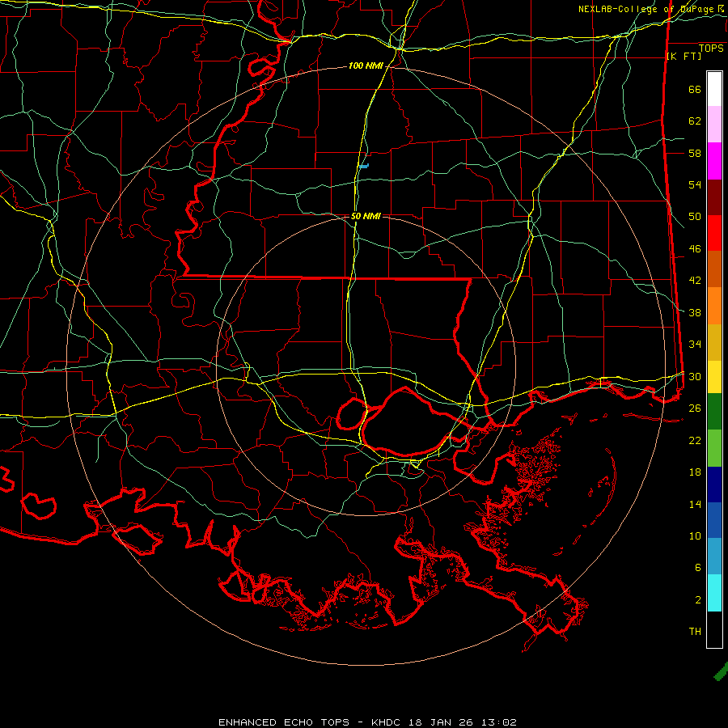
Task: Select the magenta legend color band
Action: tap(714, 161)
